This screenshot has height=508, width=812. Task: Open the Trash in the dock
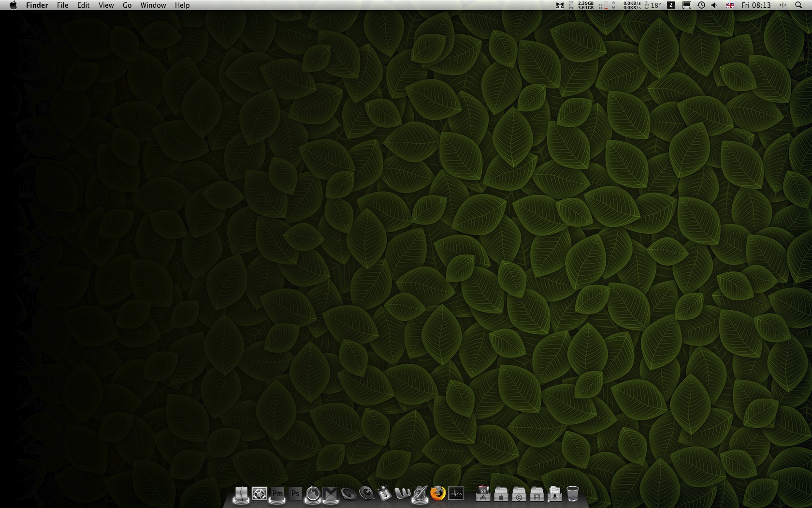coord(572,493)
